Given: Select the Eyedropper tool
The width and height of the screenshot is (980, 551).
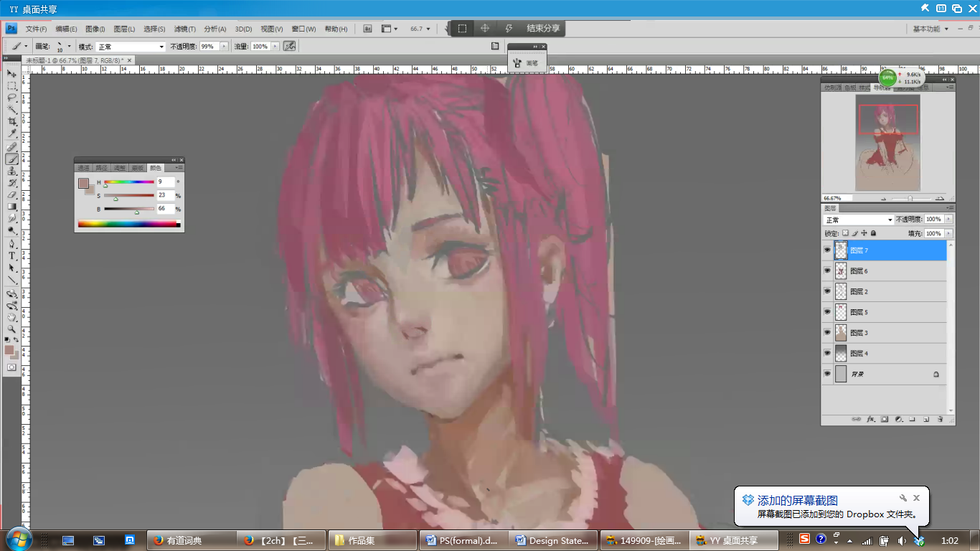Looking at the screenshot, I should 12,134.
